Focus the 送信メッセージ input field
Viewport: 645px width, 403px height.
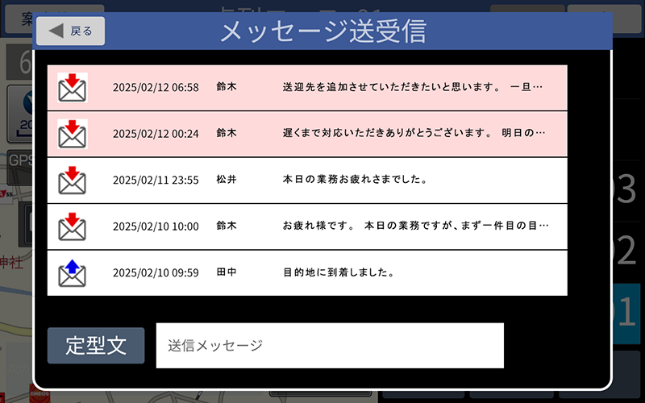point(329,345)
